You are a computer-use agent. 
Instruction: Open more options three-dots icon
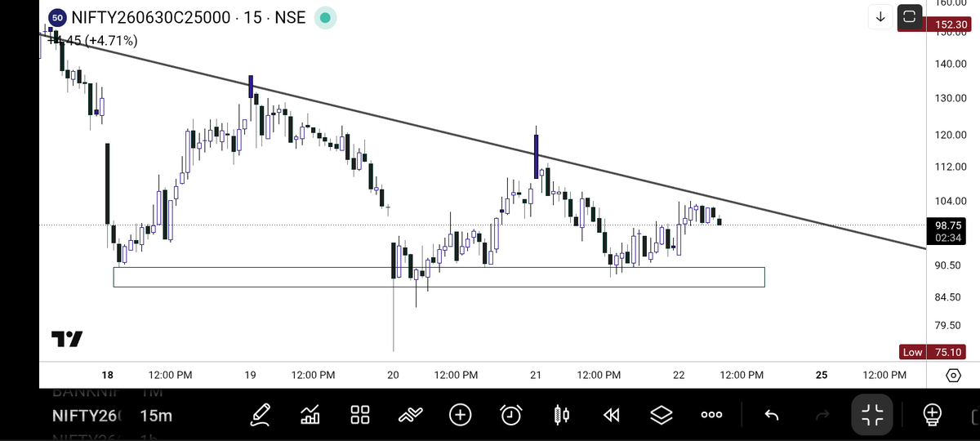(711, 415)
